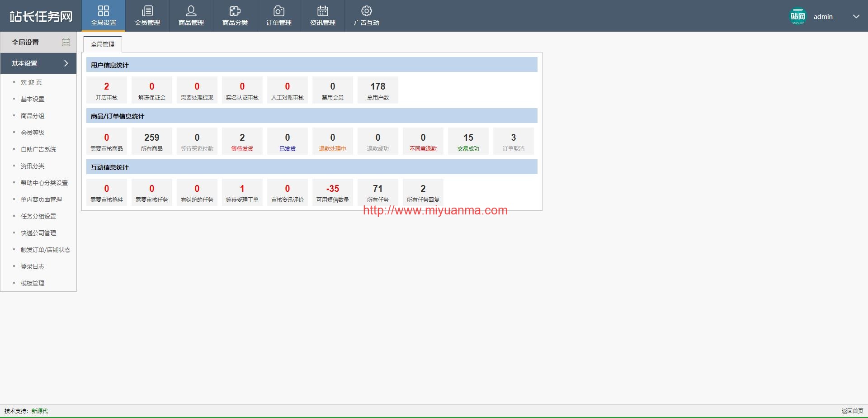
Task: Open 登录日志 in the sidebar
Action: point(33,266)
